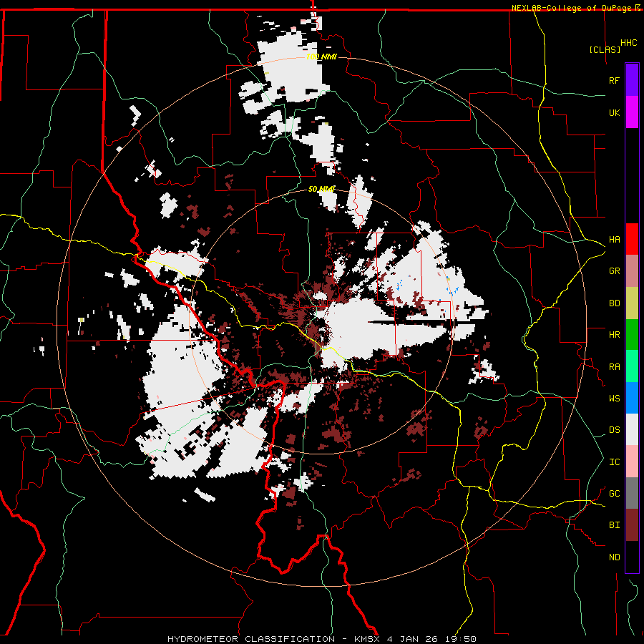Click the HR legend label
This screenshot has height=644, width=644.
pyautogui.click(x=614, y=335)
